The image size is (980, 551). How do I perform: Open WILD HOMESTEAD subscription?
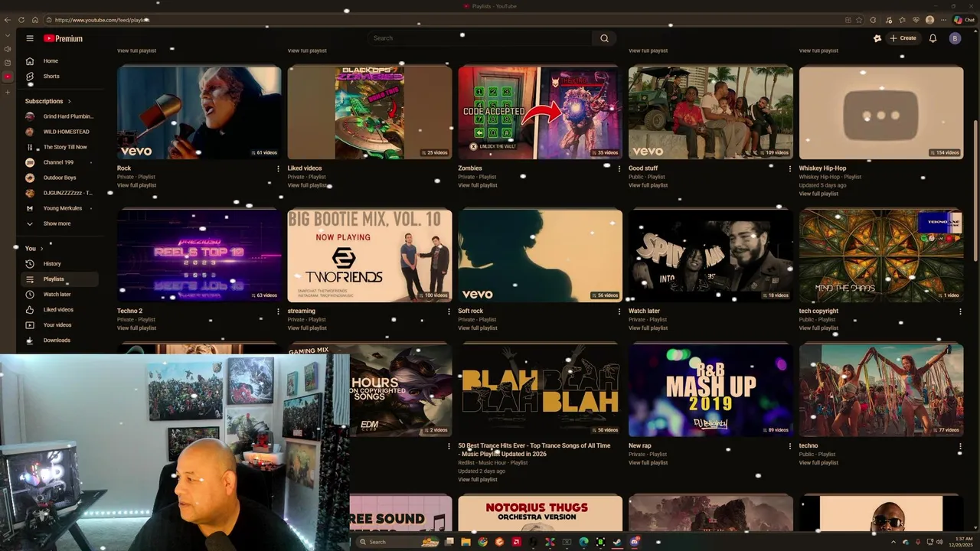point(60,132)
